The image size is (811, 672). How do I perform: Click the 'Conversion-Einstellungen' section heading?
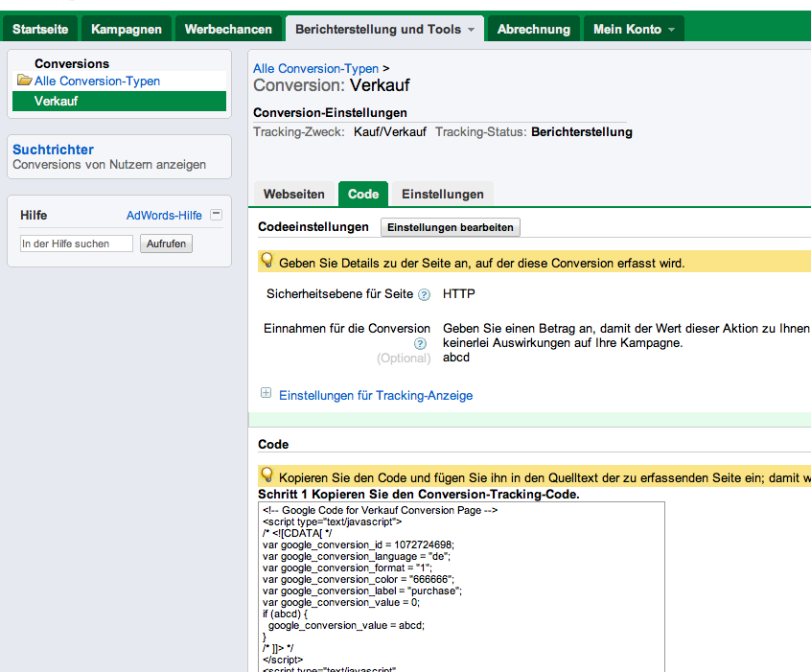[330, 113]
